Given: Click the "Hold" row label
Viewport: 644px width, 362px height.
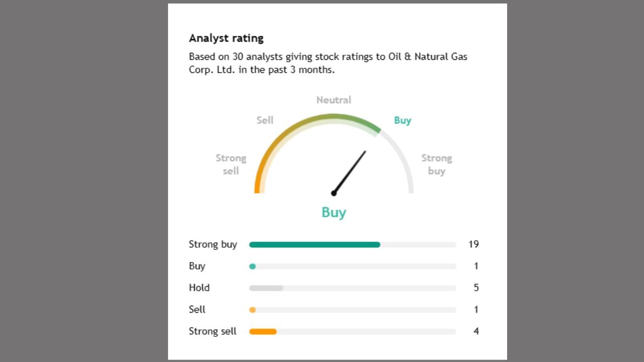Looking at the screenshot, I should point(199,288).
